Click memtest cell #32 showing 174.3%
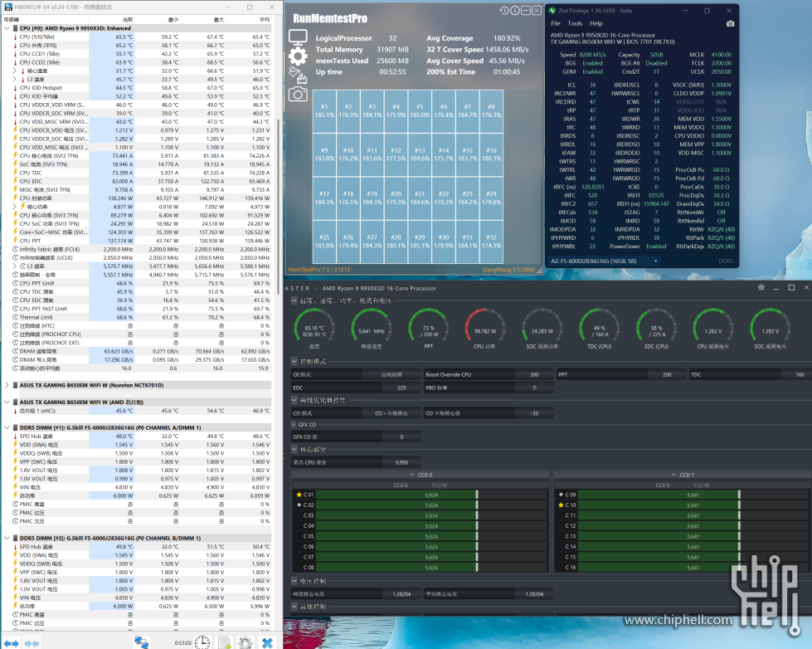Viewport: 812px width, 649px height. (492, 242)
